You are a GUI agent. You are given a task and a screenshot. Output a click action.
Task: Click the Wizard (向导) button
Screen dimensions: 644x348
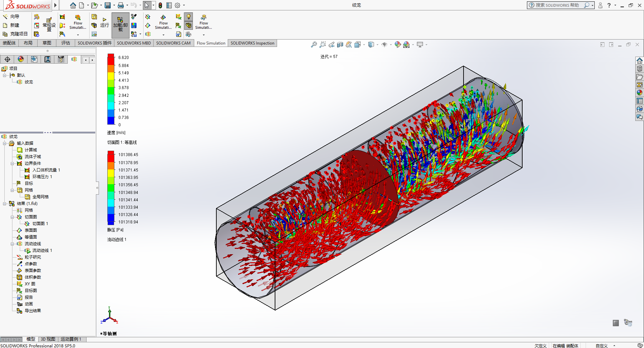pyautogui.click(x=11, y=16)
